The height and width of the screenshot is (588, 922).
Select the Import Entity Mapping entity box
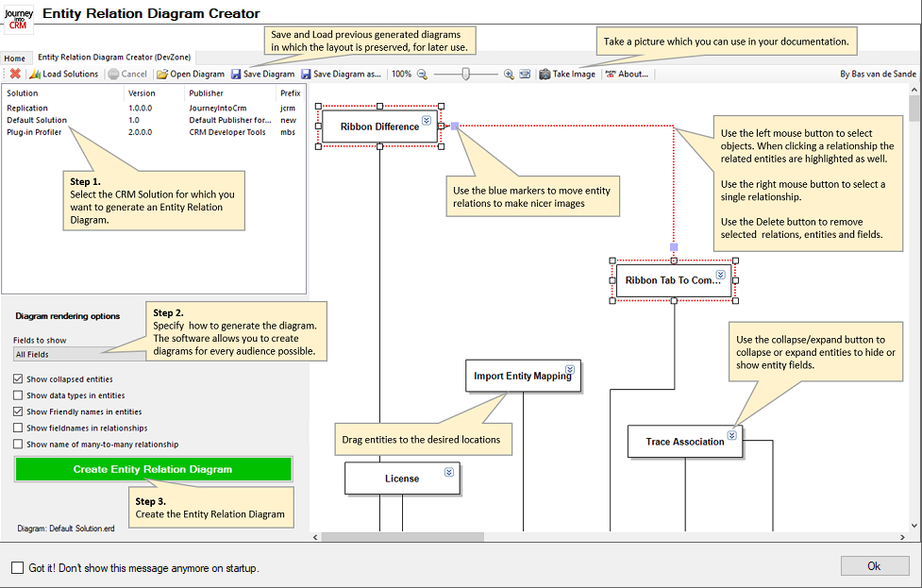[523, 376]
